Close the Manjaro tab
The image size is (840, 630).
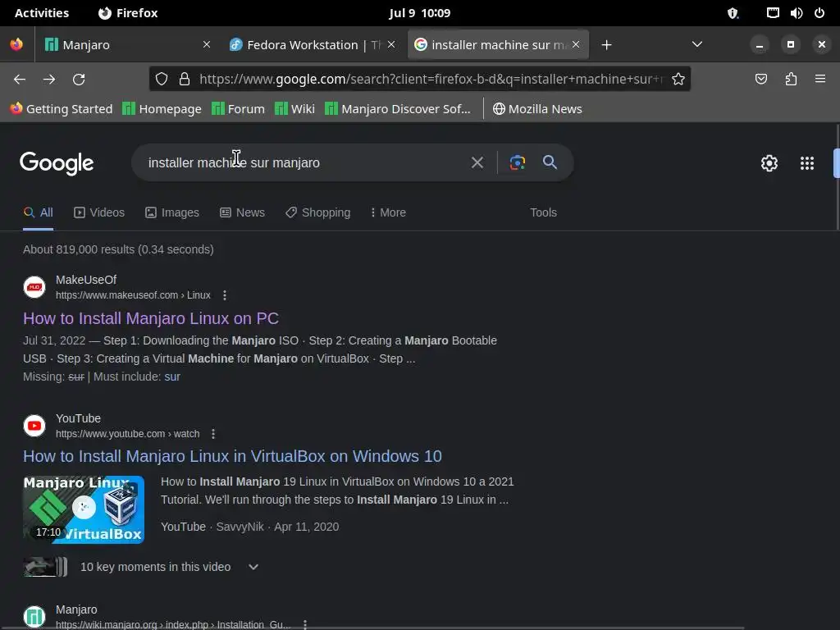point(206,44)
